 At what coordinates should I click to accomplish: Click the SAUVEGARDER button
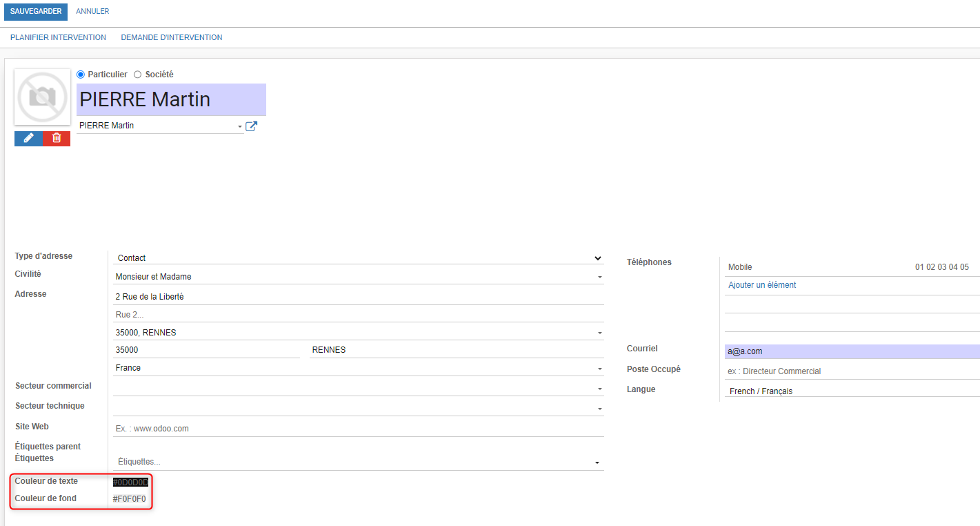coord(36,12)
